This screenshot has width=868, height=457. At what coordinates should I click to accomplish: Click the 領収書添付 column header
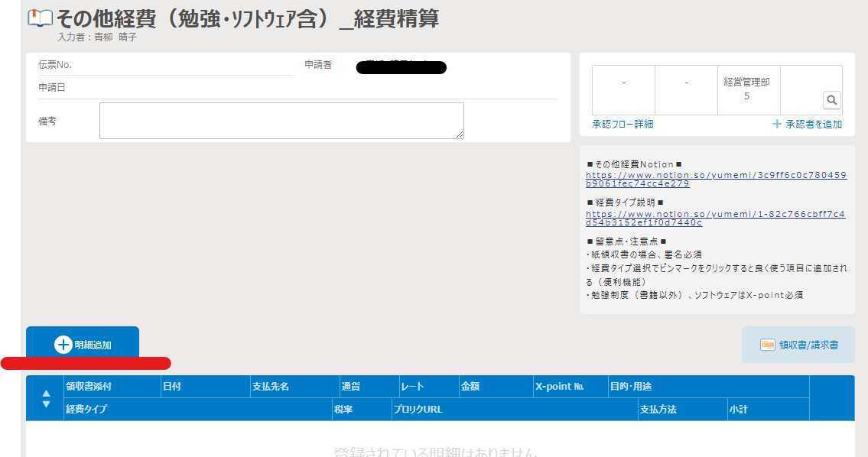(89, 387)
